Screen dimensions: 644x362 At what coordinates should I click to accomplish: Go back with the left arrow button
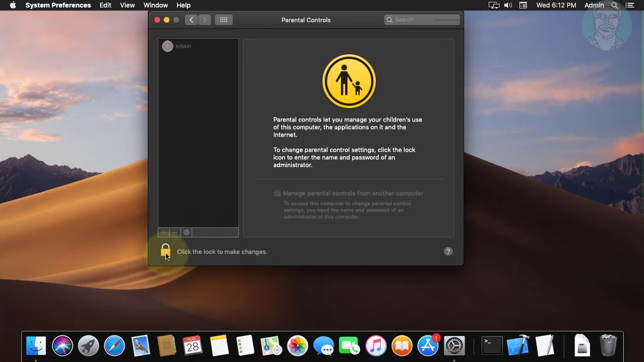(x=191, y=20)
